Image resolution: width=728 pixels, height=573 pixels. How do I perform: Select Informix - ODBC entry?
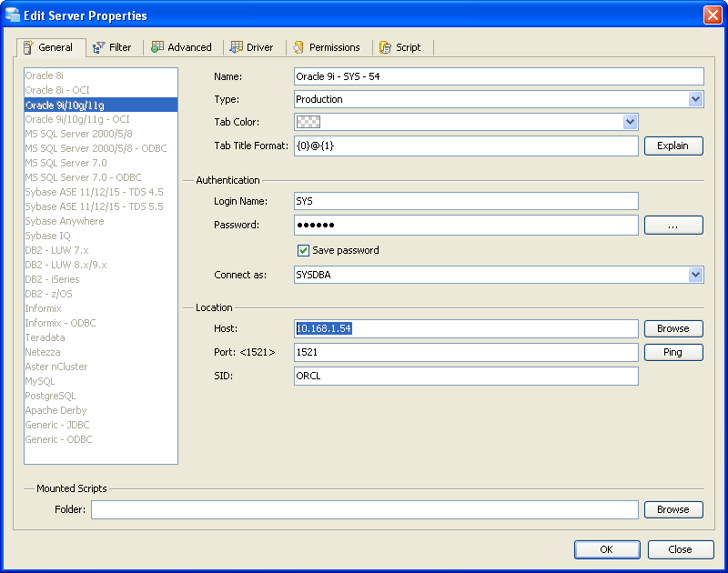101,323
